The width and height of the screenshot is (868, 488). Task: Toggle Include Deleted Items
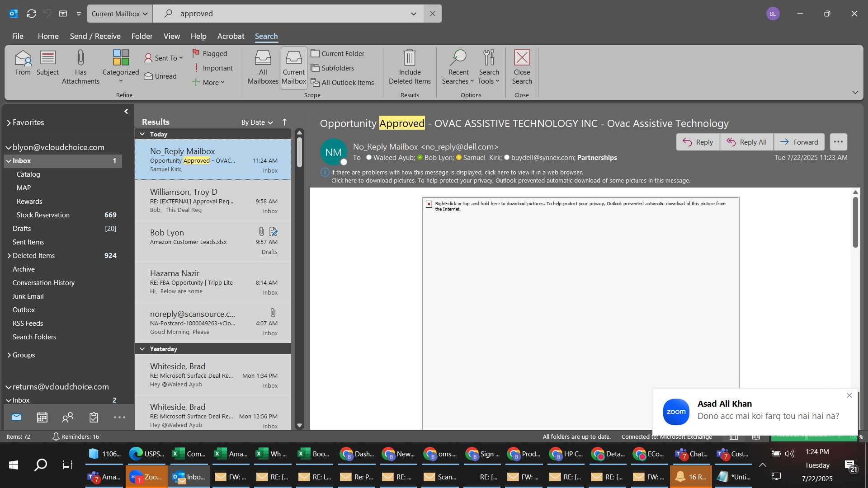tap(410, 67)
